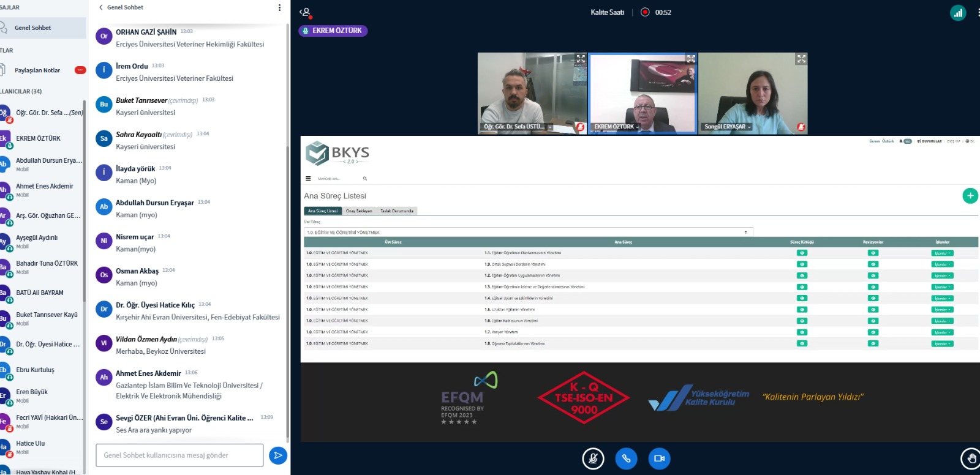Click the red recording indicator
The image size is (980, 475).
(645, 12)
